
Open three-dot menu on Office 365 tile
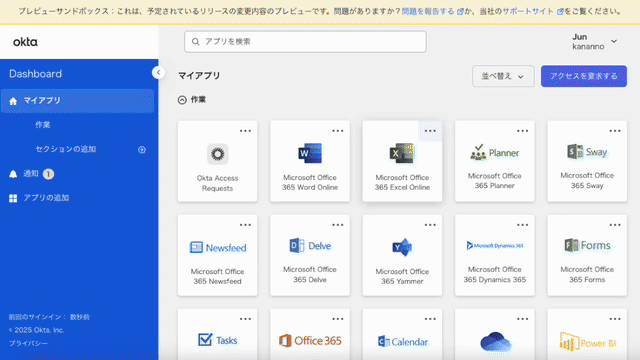(x=338, y=319)
